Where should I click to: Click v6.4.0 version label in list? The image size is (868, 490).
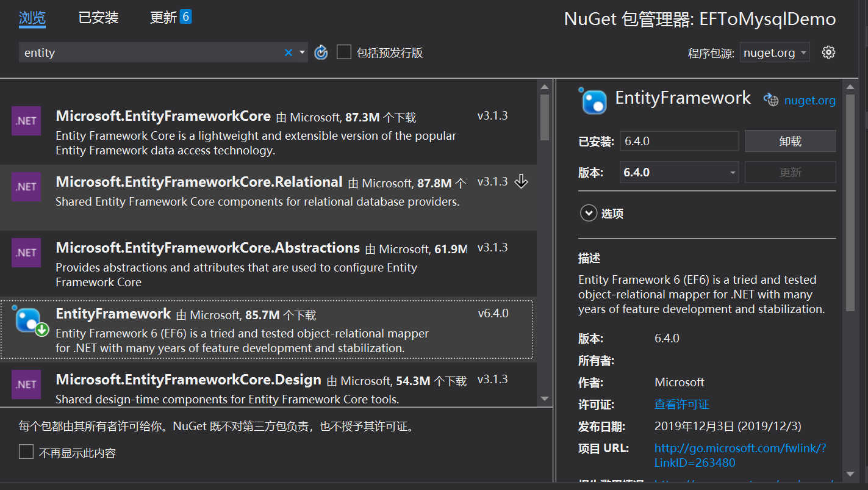(x=493, y=314)
